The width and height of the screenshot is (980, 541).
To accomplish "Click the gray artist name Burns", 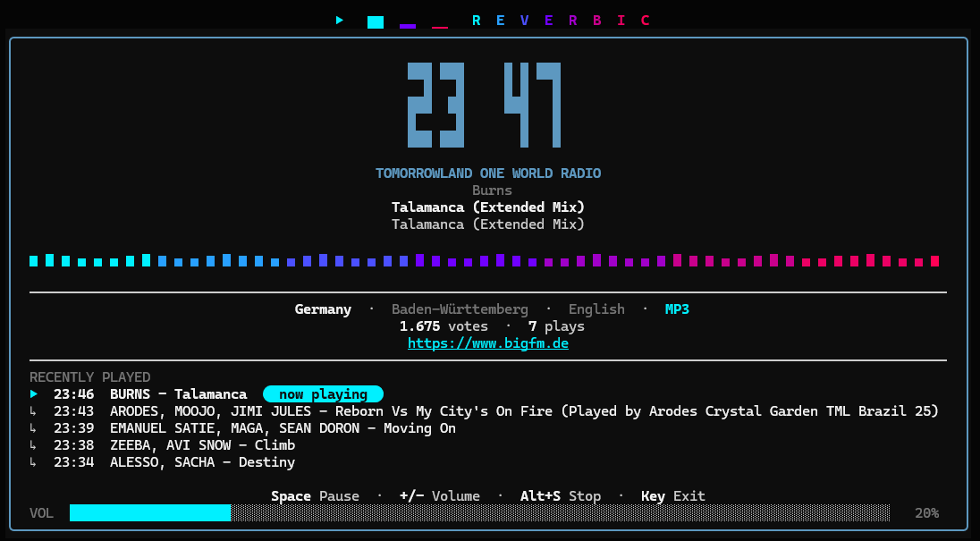I will pos(492,190).
